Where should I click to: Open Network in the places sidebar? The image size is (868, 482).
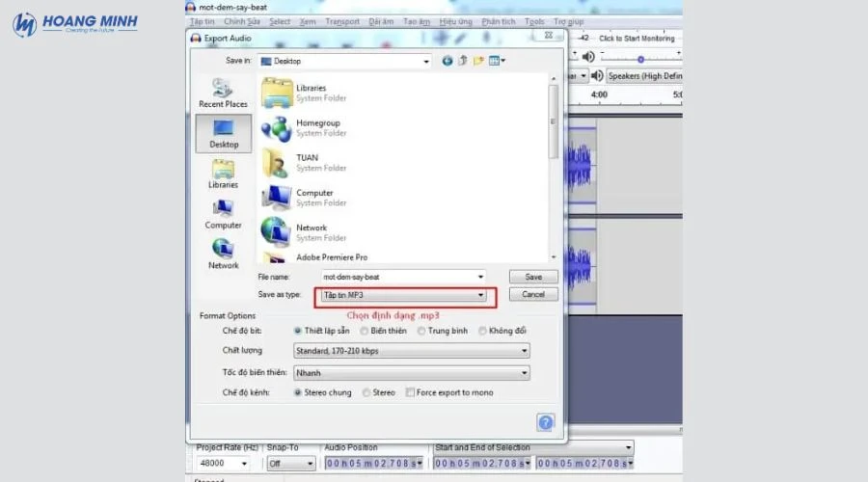point(223,254)
